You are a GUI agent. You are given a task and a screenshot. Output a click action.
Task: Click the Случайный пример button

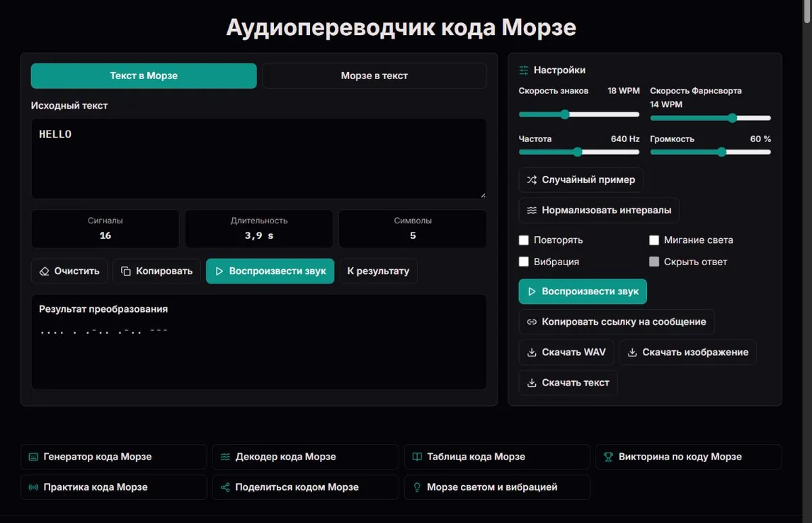pyautogui.click(x=581, y=180)
